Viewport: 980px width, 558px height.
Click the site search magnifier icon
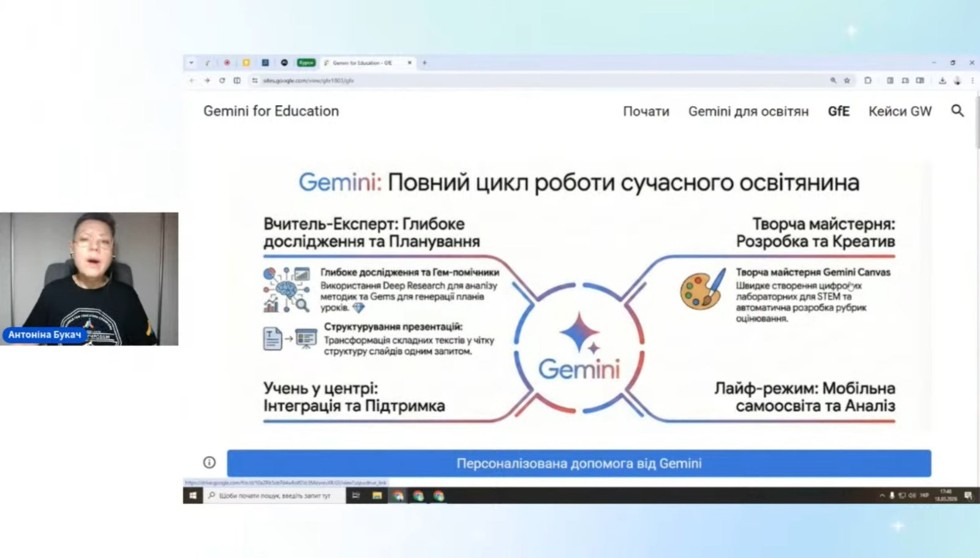click(x=957, y=111)
